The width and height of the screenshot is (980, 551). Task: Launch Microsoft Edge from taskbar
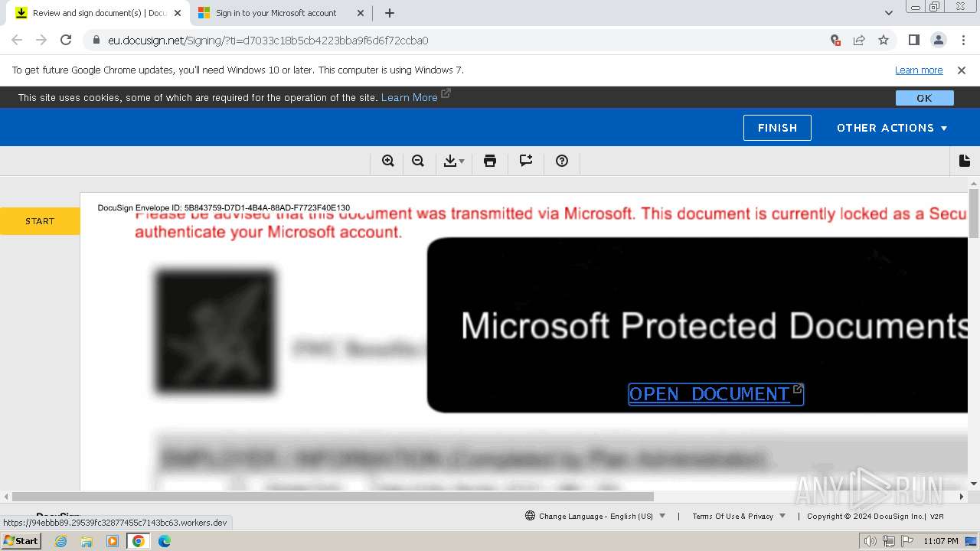point(165,541)
